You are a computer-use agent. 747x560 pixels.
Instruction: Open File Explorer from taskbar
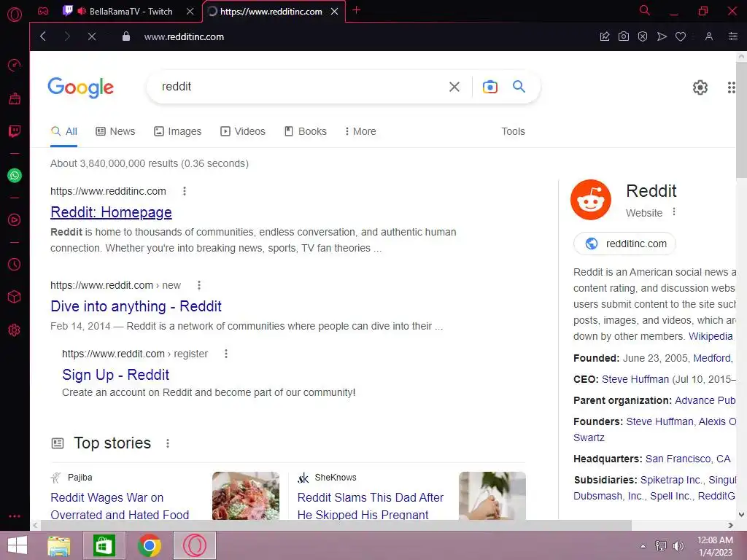point(59,545)
